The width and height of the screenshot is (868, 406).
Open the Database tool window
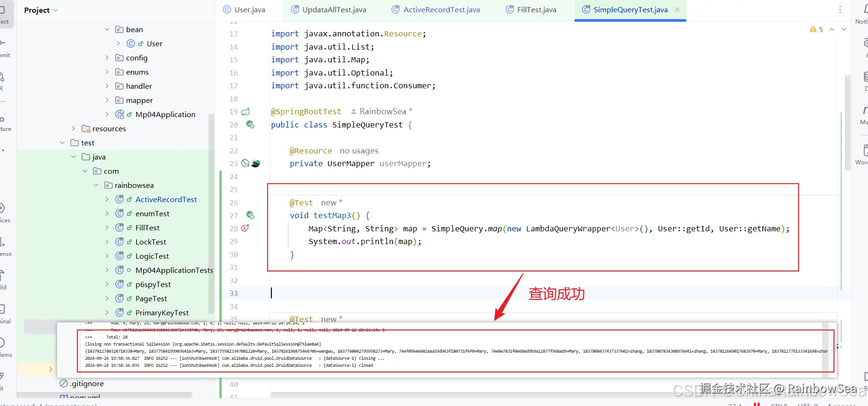(865, 80)
